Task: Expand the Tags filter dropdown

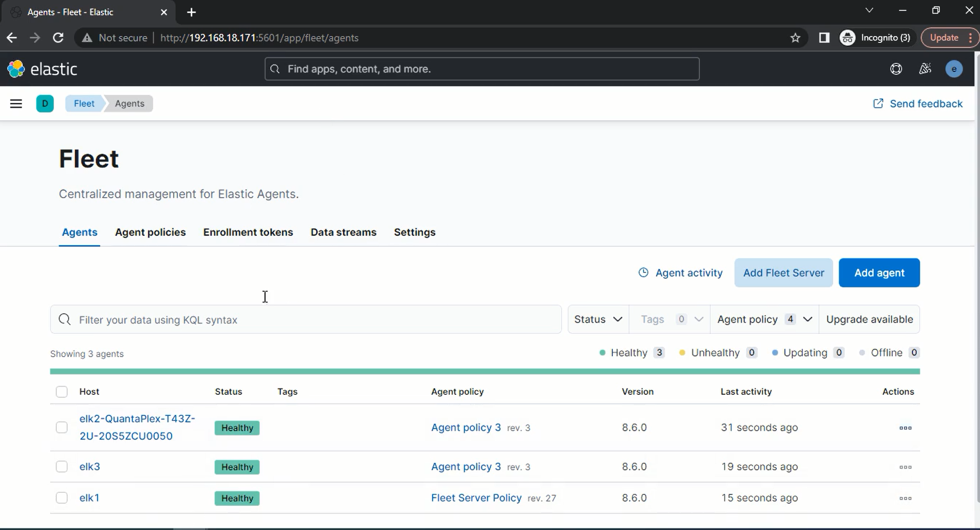Action: pyautogui.click(x=669, y=319)
